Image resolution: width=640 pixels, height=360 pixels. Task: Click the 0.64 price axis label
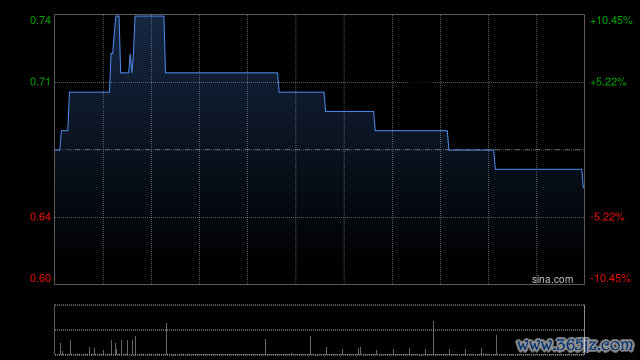tap(40, 217)
